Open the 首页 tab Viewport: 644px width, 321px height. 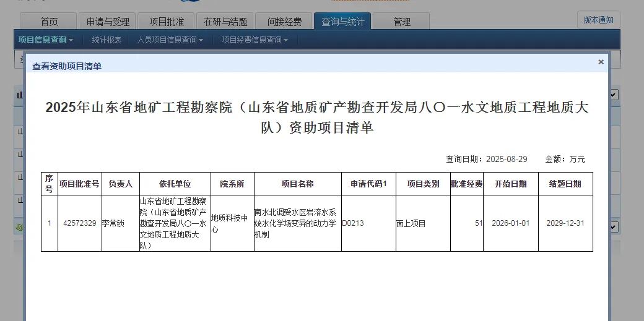49,22
